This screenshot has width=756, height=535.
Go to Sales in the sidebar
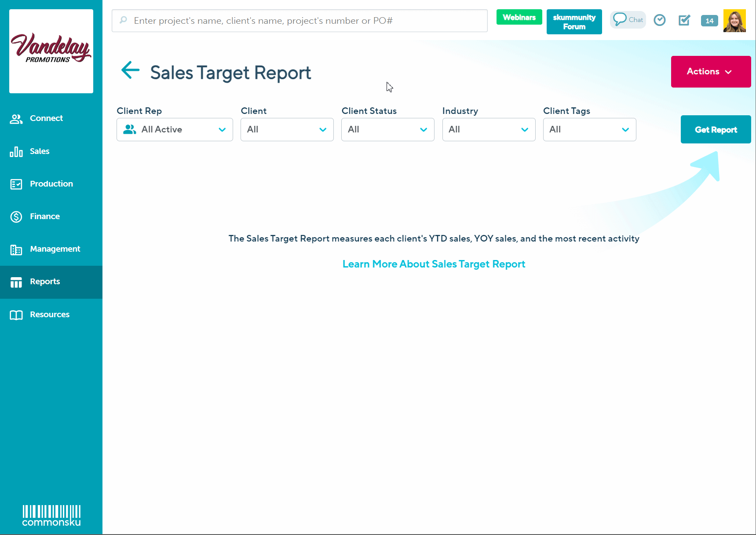tap(39, 151)
